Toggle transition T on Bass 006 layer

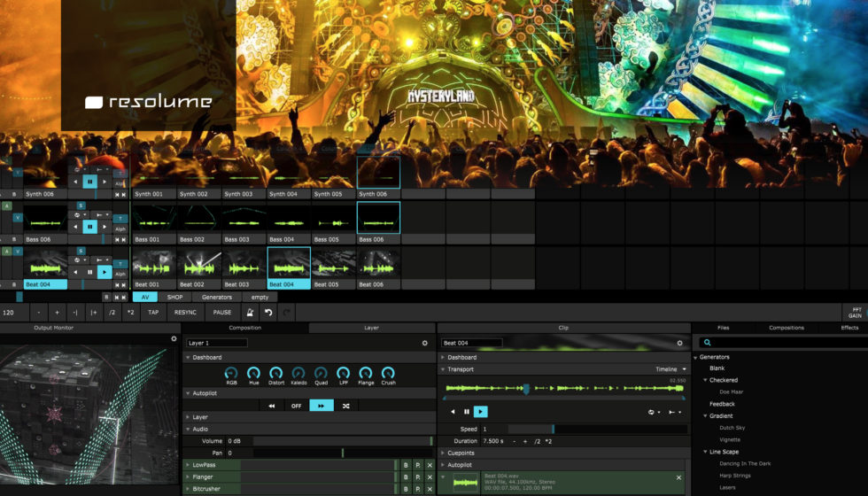click(x=120, y=219)
